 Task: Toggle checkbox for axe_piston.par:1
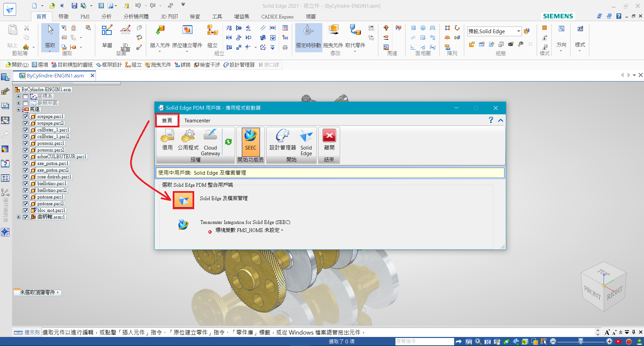(x=25, y=164)
